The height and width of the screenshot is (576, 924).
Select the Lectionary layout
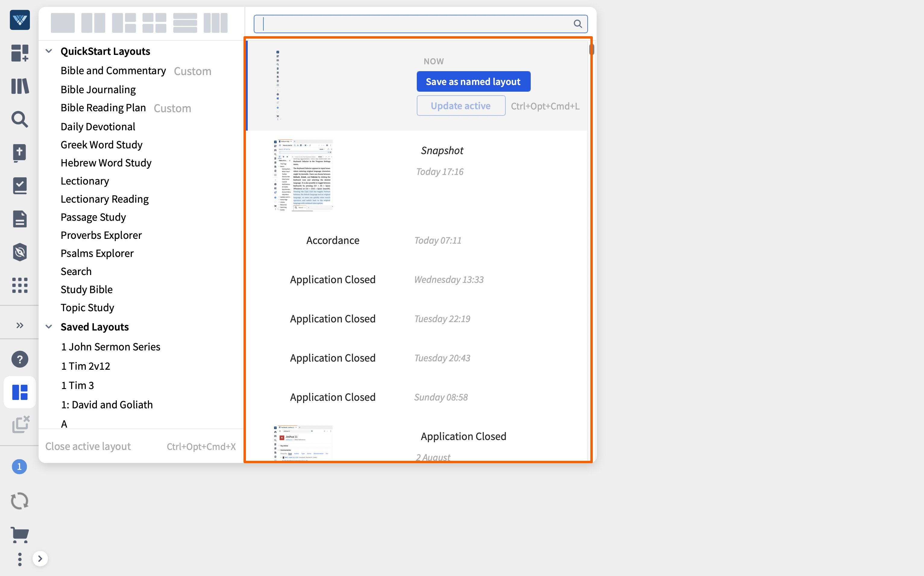point(84,181)
